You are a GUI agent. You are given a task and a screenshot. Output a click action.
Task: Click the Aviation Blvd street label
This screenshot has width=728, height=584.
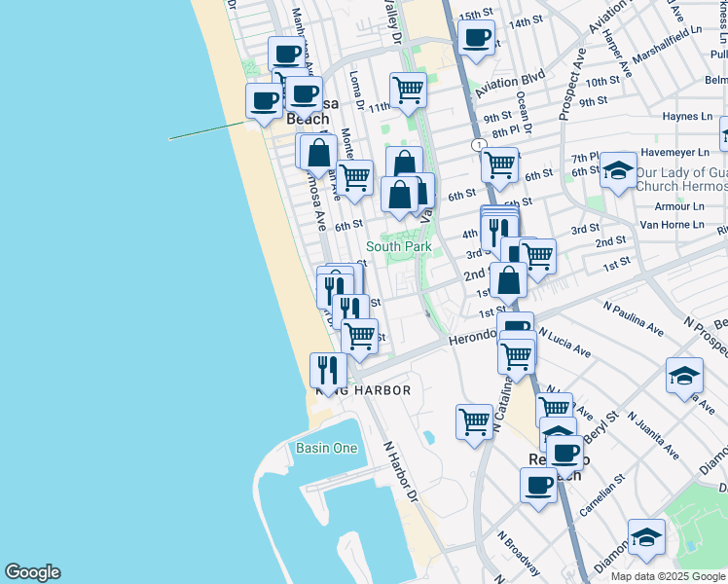click(510, 84)
